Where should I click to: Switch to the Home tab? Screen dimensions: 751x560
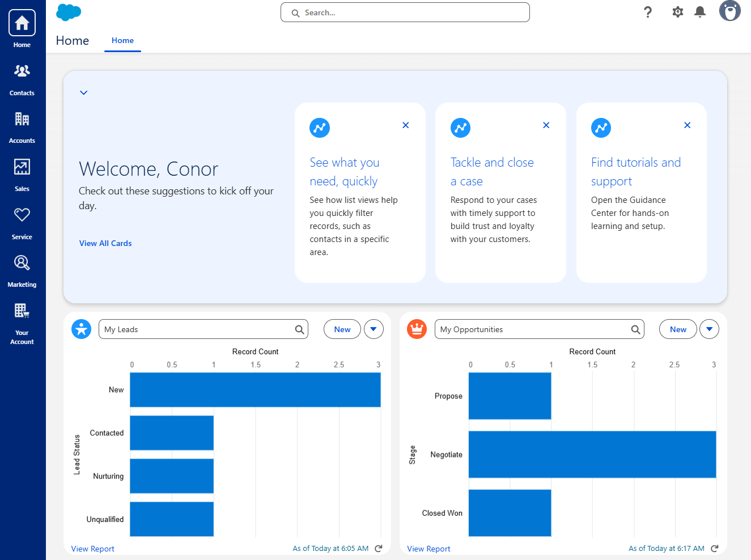[122, 40]
